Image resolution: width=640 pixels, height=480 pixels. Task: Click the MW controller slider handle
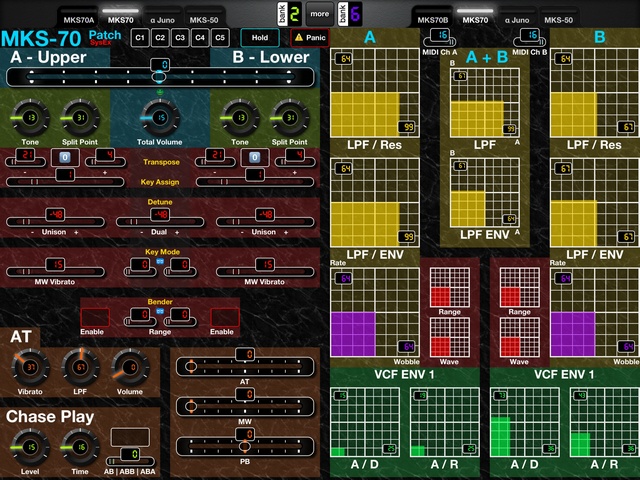point(190,407)
